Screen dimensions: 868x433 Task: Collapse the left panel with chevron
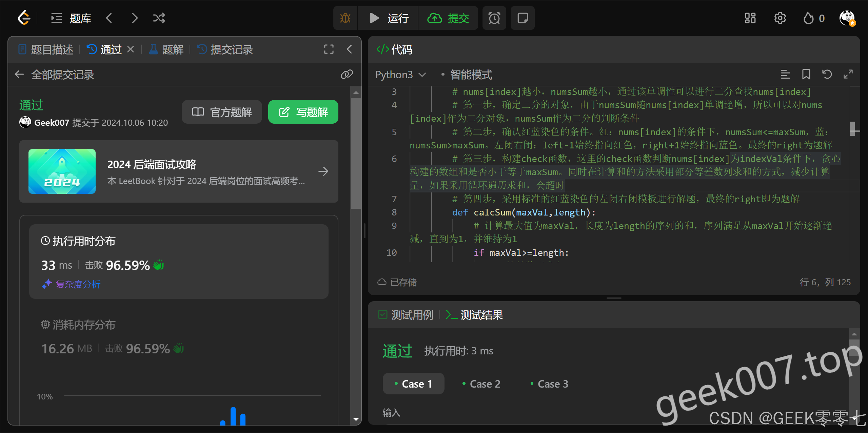349,49
